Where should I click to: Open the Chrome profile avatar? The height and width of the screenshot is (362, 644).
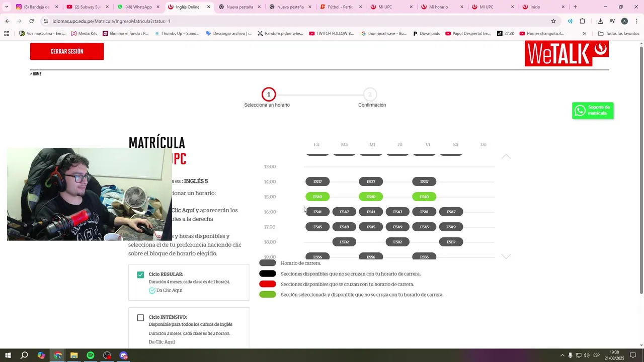point(624,21)
